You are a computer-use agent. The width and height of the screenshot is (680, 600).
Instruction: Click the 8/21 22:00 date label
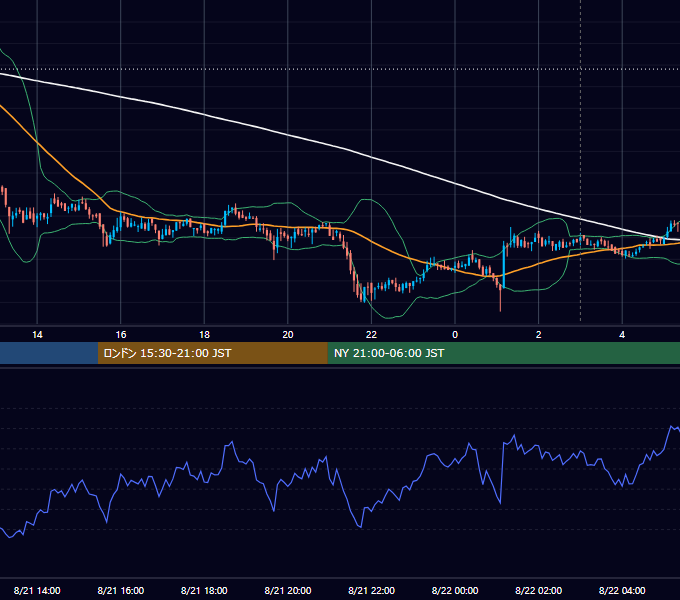pos(371,590)
